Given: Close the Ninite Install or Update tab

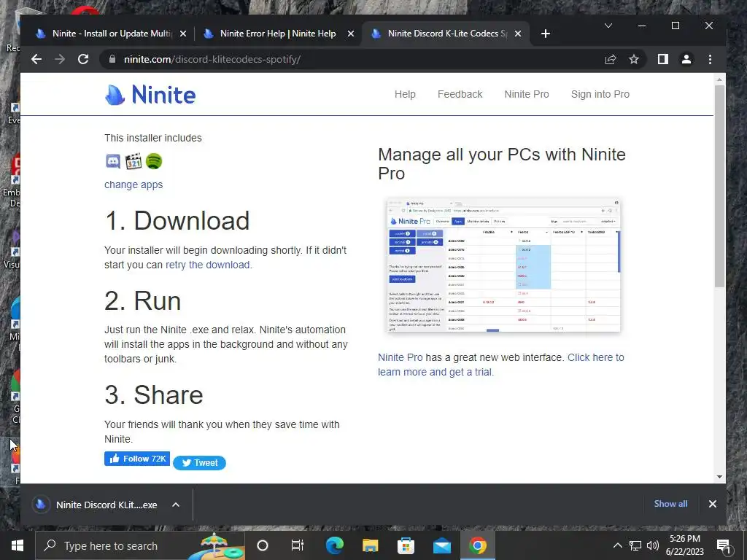Looking at the screenshot, I should click(x=183, y=34).
